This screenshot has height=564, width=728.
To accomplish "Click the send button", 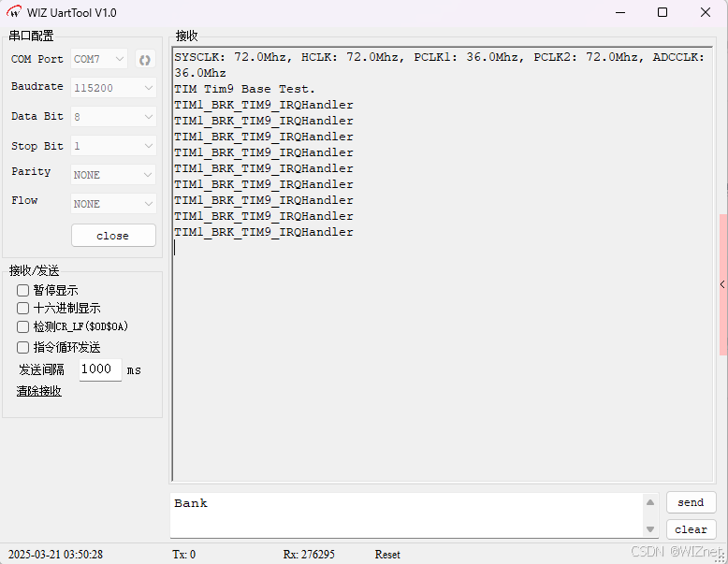I will [x=691, y=502].
